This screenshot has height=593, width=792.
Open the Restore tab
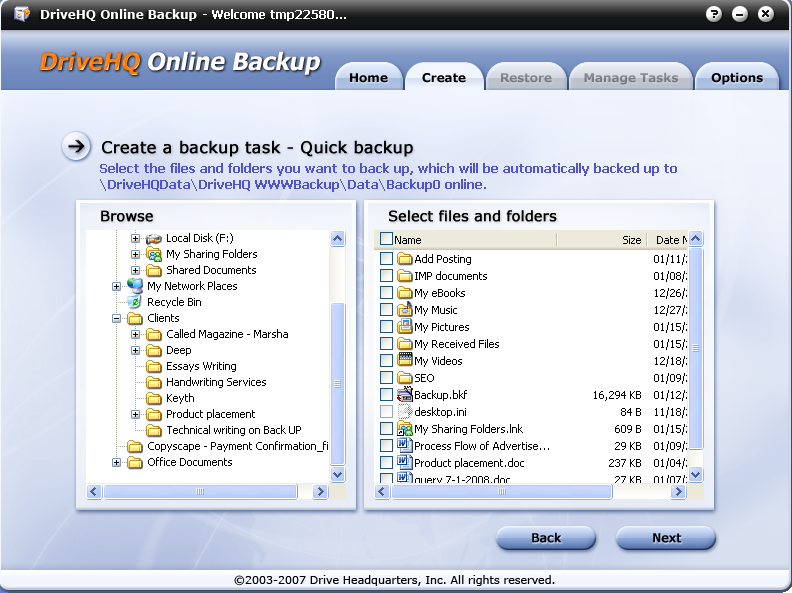pos(526,77)
